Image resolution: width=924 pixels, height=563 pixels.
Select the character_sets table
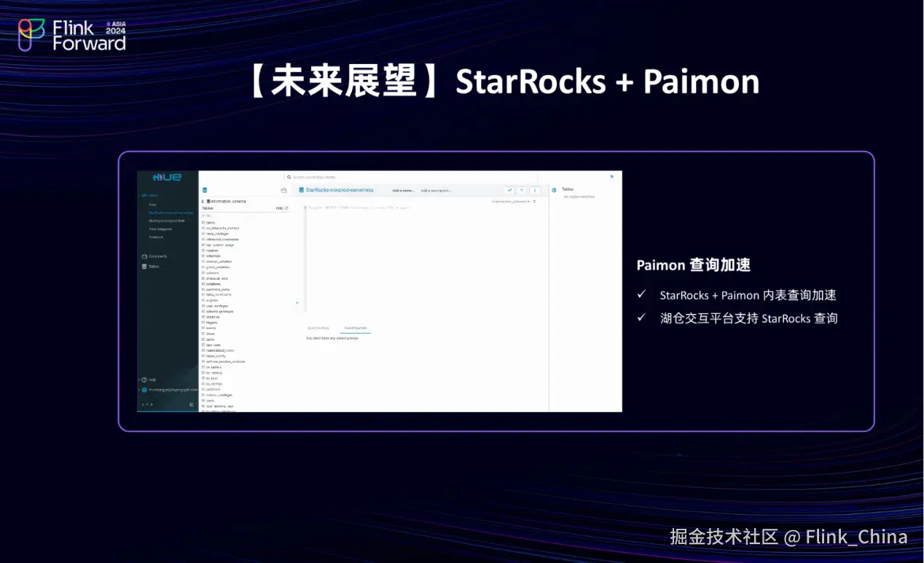pyautogui.click(x=216, y=278)
